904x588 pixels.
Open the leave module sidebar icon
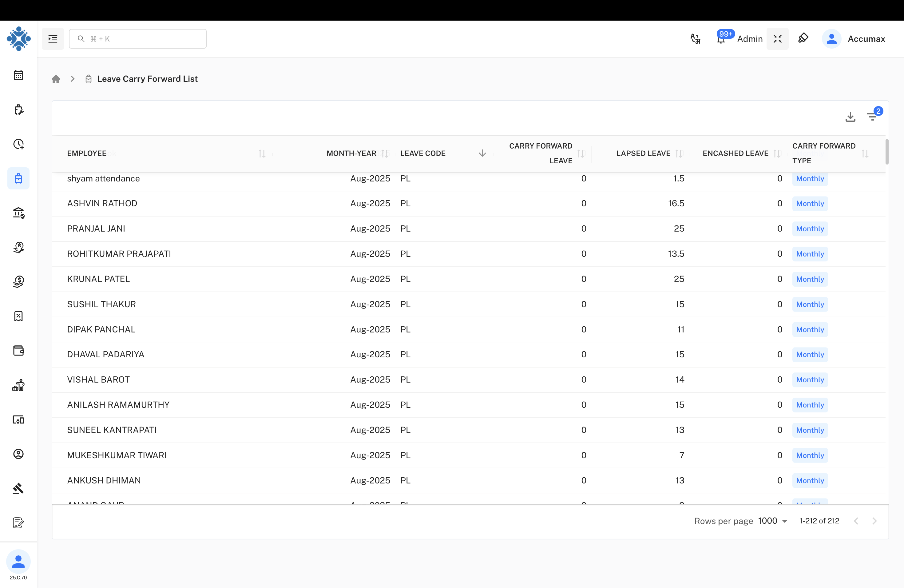18,179
